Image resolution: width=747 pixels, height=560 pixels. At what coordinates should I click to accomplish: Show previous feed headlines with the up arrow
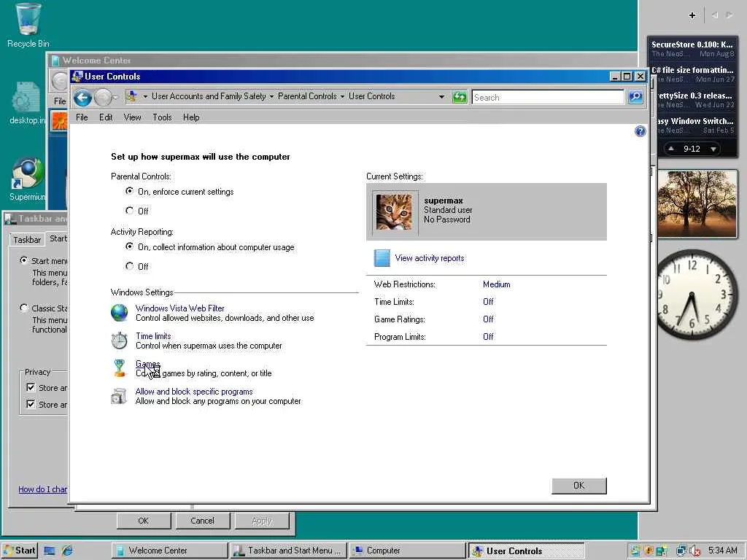click(671, 149)
